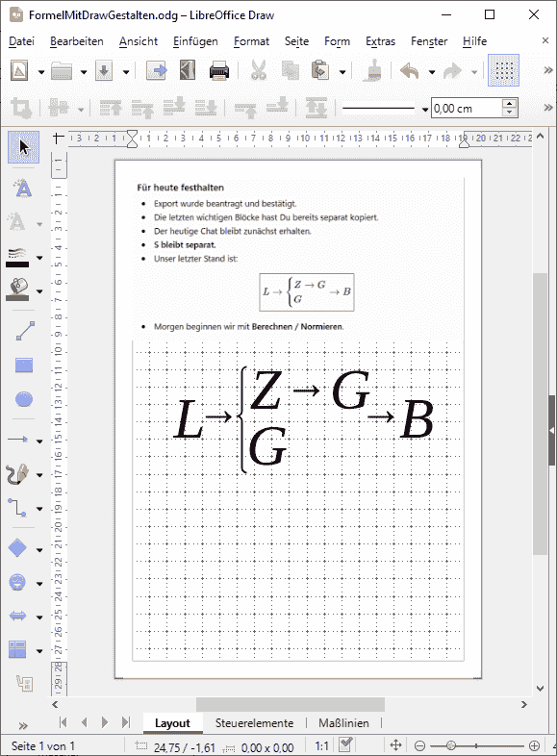This screenshot has height=756, width=557.
Task: Open the Einfügen menu
Action: click(x=195, y=41)
